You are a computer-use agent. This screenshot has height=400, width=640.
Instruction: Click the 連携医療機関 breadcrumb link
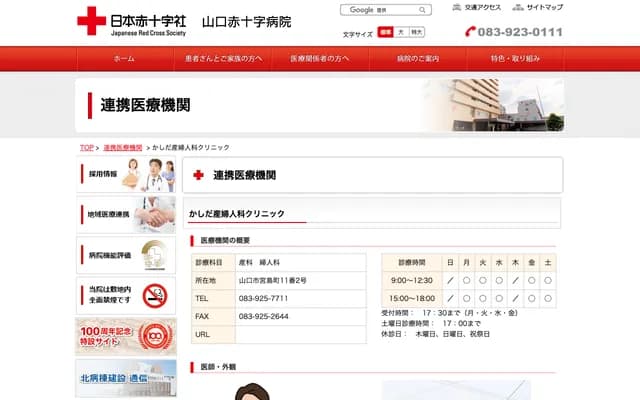coord(123,148)
